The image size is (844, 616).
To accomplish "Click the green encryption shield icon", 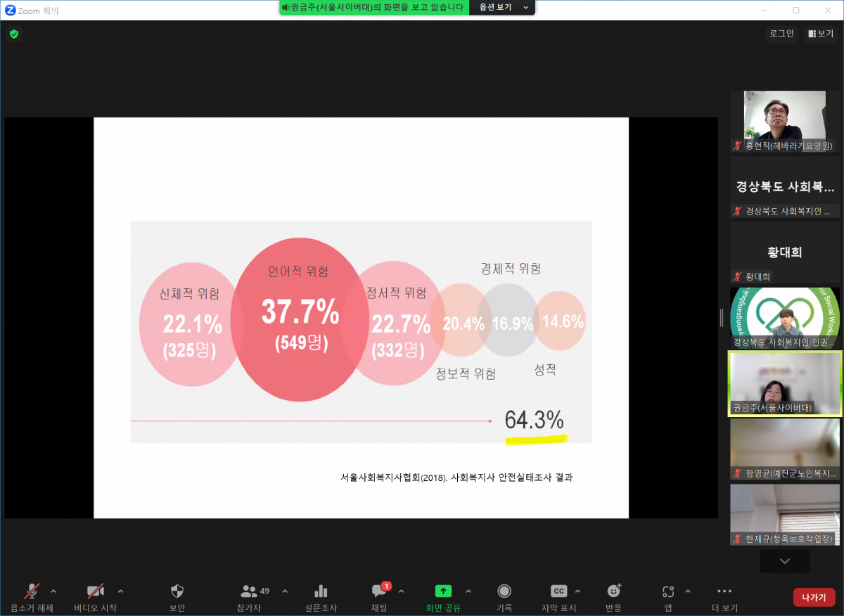I will tap(14, 34).
